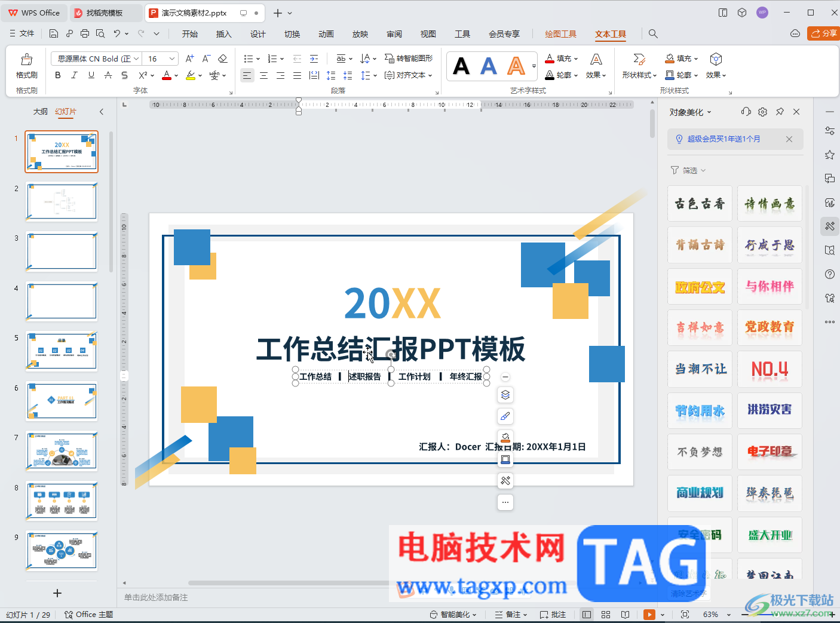The width and height of the screenshot is (840, 623).
Task: Click the save file icon
Action: [54, 33]
